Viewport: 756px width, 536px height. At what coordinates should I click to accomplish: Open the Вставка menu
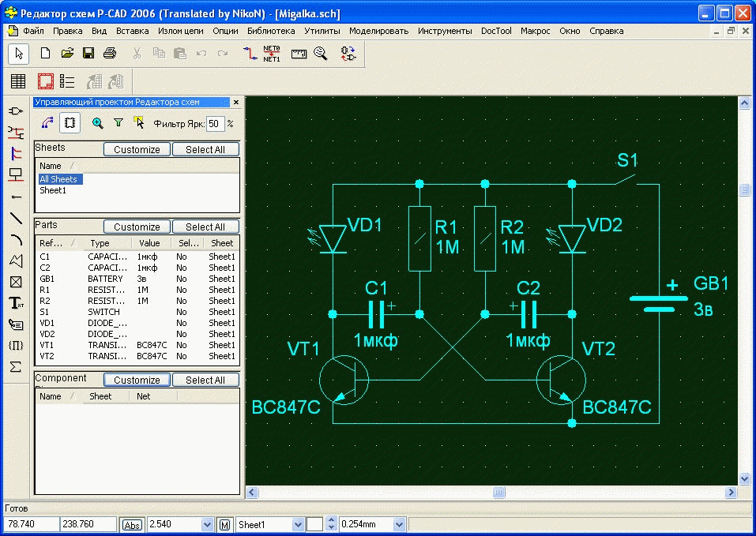pos(132,31)
